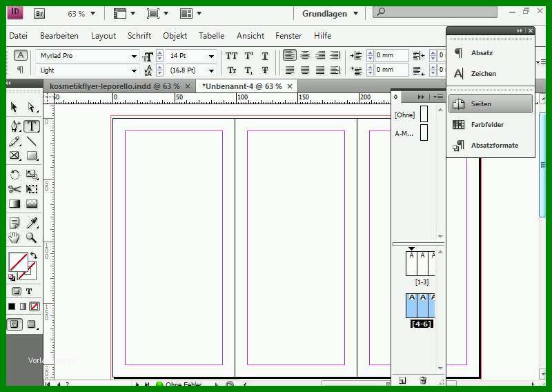Open the Farbfelder panel

[491, 125]
